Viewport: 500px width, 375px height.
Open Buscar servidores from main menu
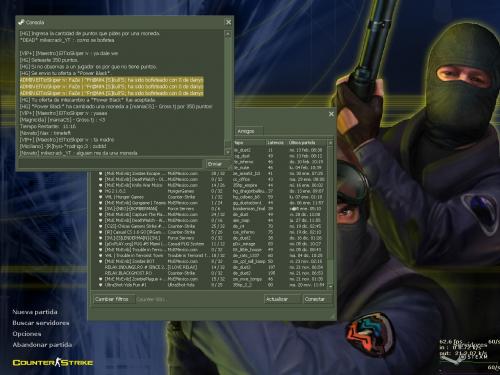[41, 323]
